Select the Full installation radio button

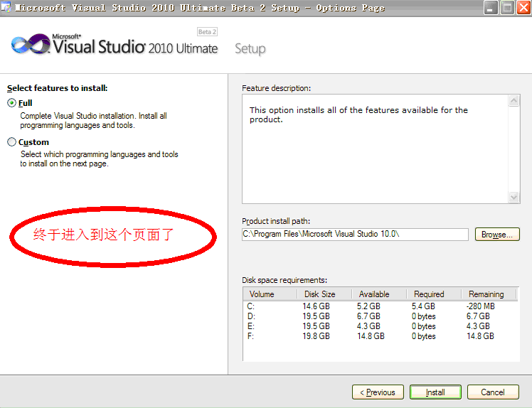pos(11,103)
